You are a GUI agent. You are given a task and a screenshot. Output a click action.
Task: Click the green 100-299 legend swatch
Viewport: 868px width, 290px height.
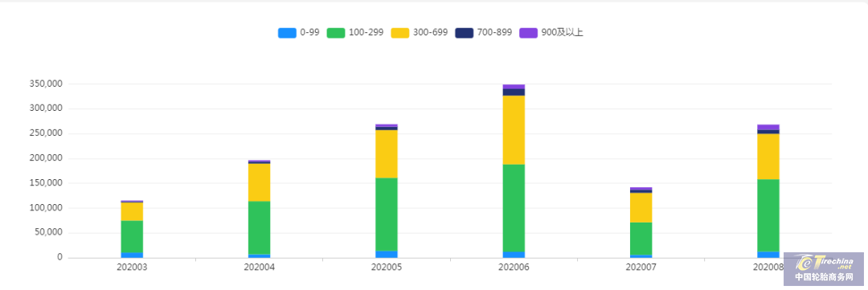pyautogui.click(x=337, y=33)
